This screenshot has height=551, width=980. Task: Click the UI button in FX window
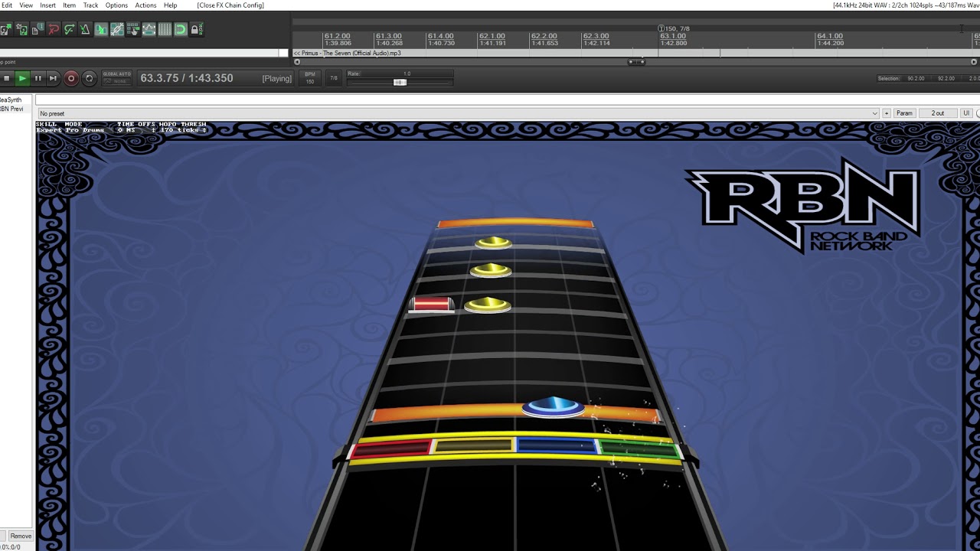pyautogui.click(x=966, y=113)
